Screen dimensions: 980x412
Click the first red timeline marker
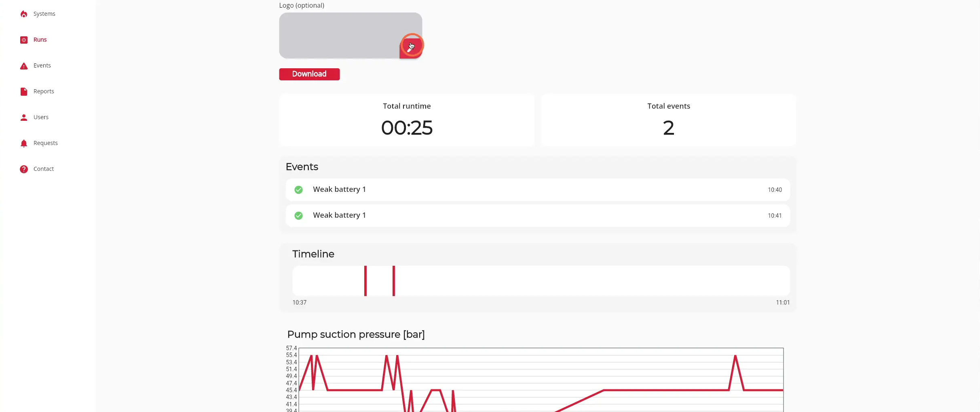(365, 281)
